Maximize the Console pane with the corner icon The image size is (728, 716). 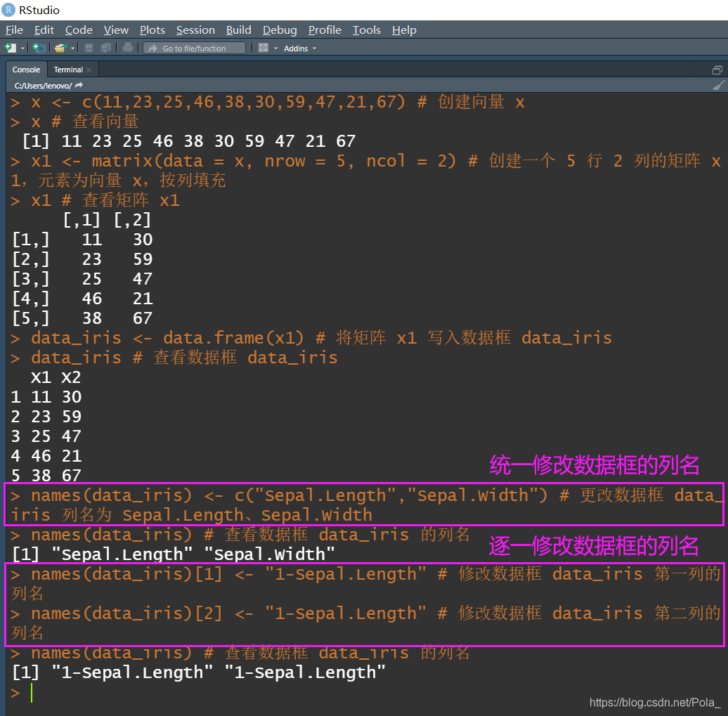[x=717, y=70]
